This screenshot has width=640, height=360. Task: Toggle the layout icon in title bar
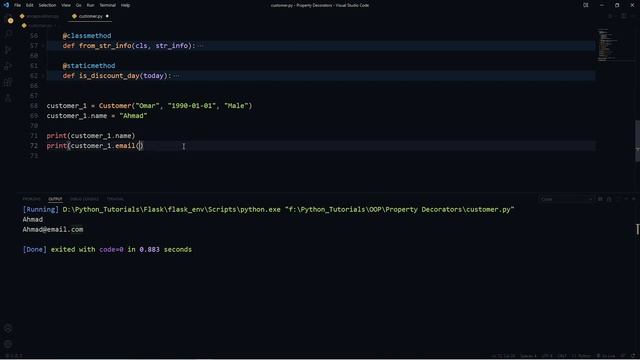tap(586, 5)
